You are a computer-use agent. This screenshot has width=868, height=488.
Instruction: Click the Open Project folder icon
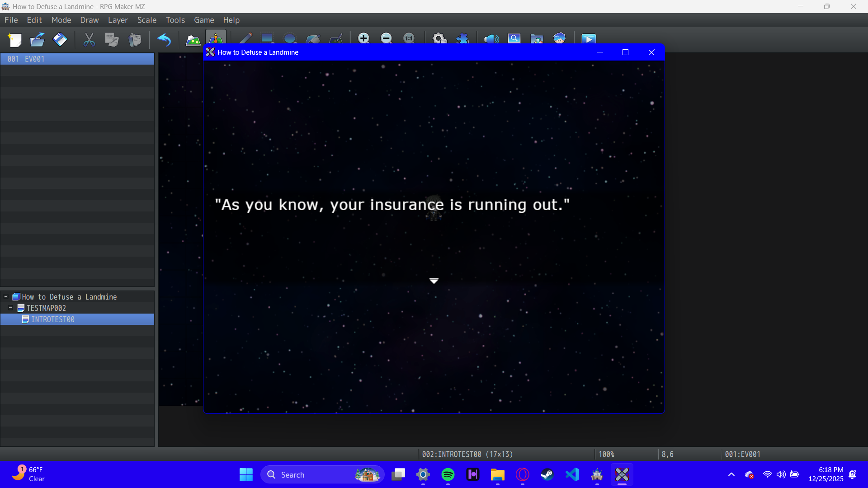tap(37, 40)
